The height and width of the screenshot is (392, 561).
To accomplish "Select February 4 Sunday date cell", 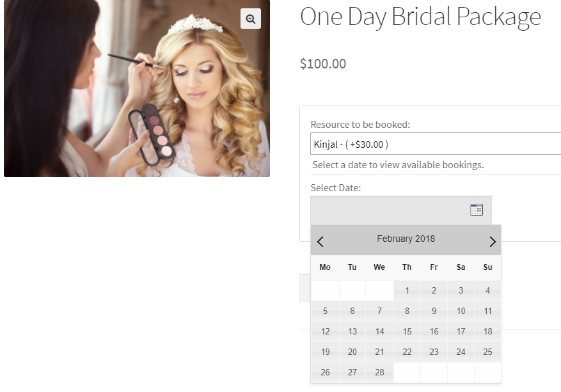I will pyautogui.click(x=487, y=291).
